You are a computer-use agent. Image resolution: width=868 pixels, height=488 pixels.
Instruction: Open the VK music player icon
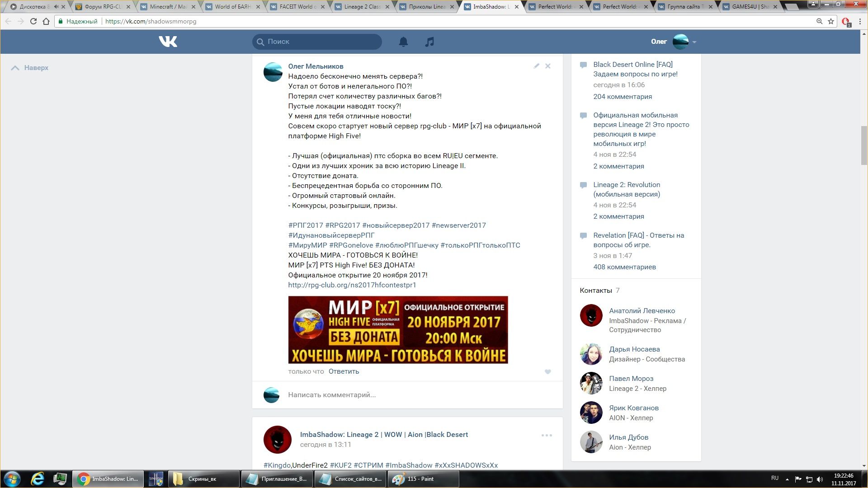coord(429,42)
